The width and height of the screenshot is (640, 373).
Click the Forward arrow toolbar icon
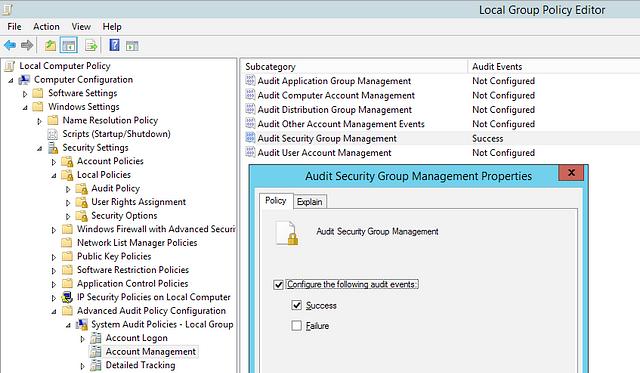27,45
